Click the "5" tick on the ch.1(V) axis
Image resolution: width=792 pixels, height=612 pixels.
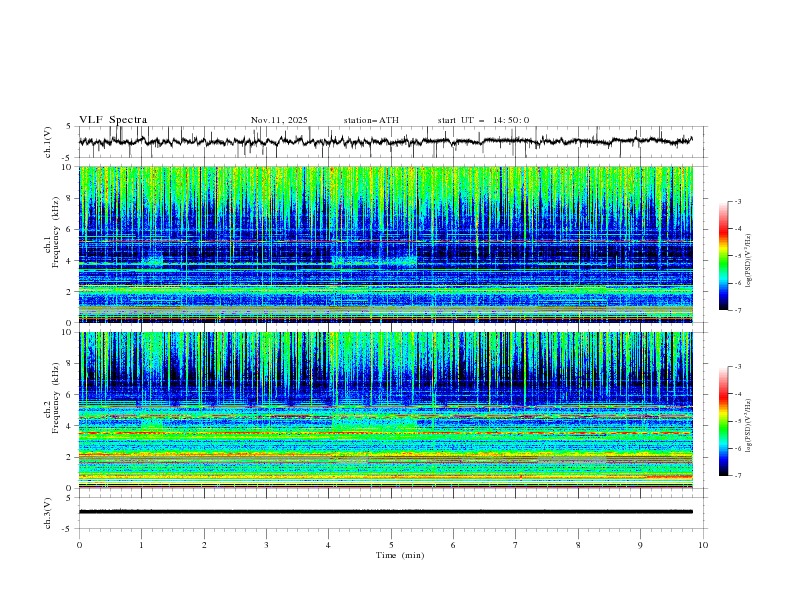[69, 126]
